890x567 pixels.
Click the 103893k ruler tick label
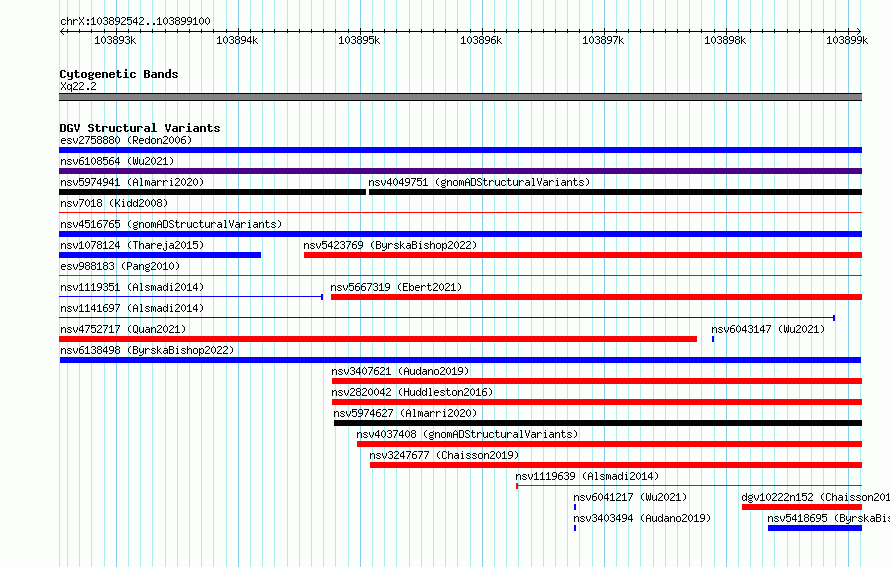(115, 40)
